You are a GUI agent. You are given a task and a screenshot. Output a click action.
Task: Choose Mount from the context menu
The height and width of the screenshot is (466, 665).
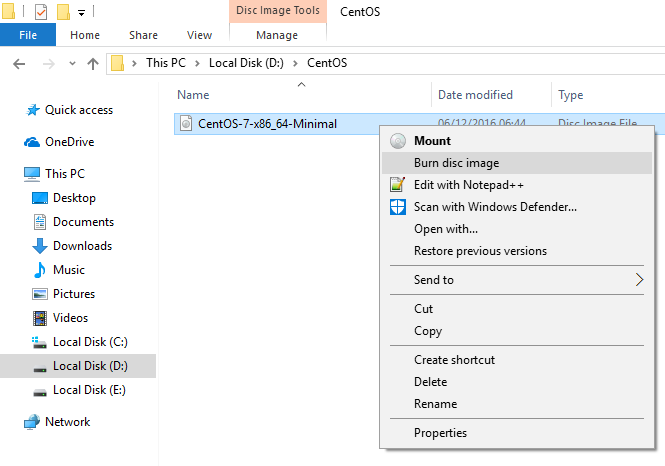[517, 141]
